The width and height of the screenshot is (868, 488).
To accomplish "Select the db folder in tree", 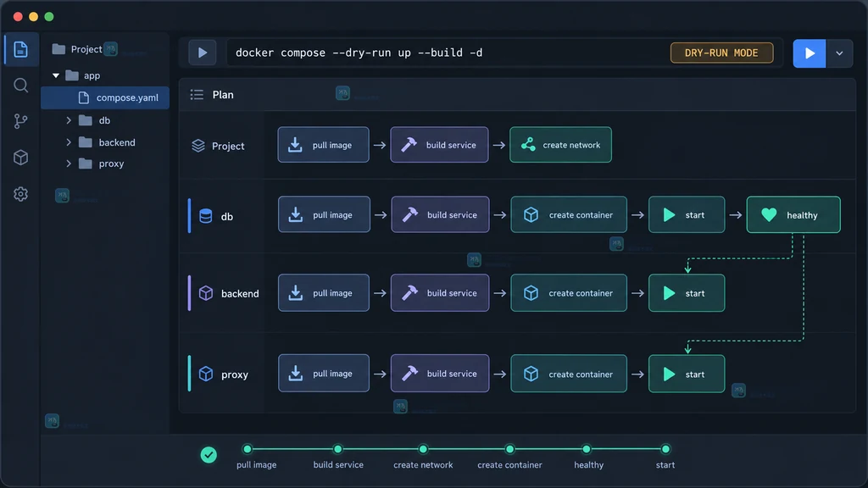I will click(105, 120).
